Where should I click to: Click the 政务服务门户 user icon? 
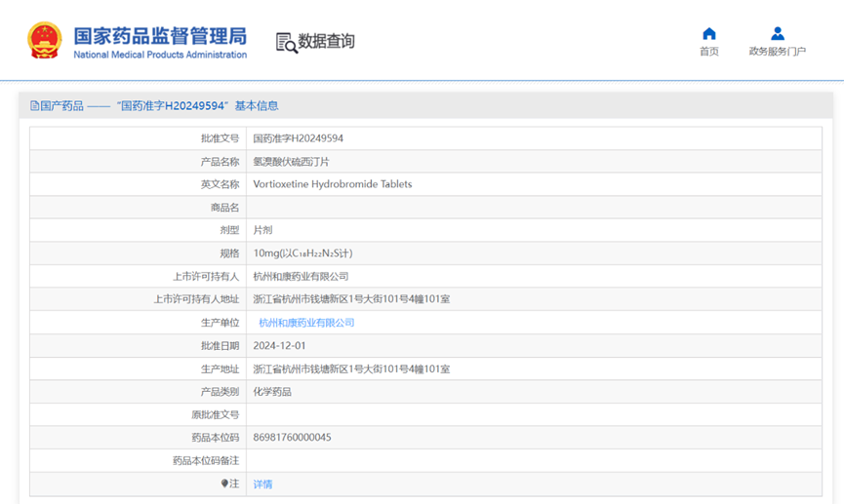(x=778, y=34)
